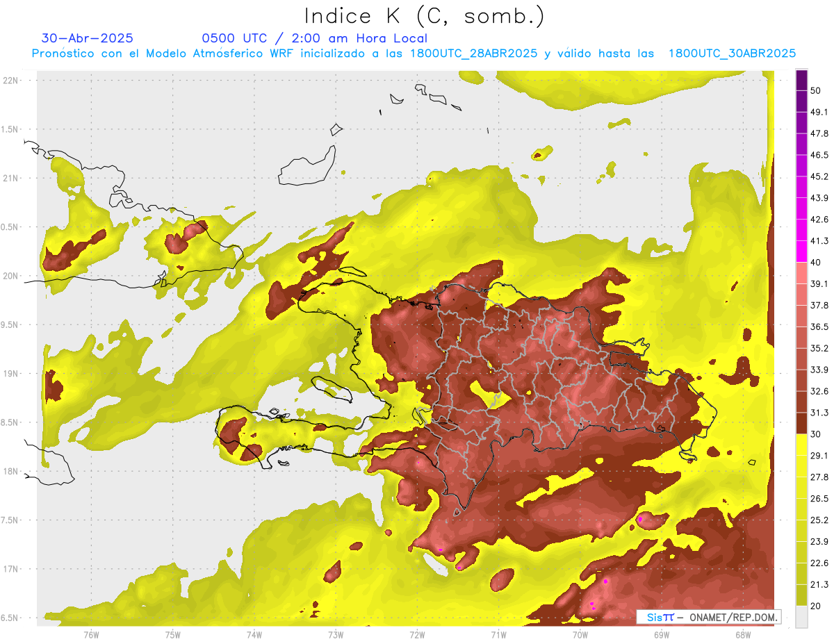Click the '73W' longitude label

[x=336, y=635]
